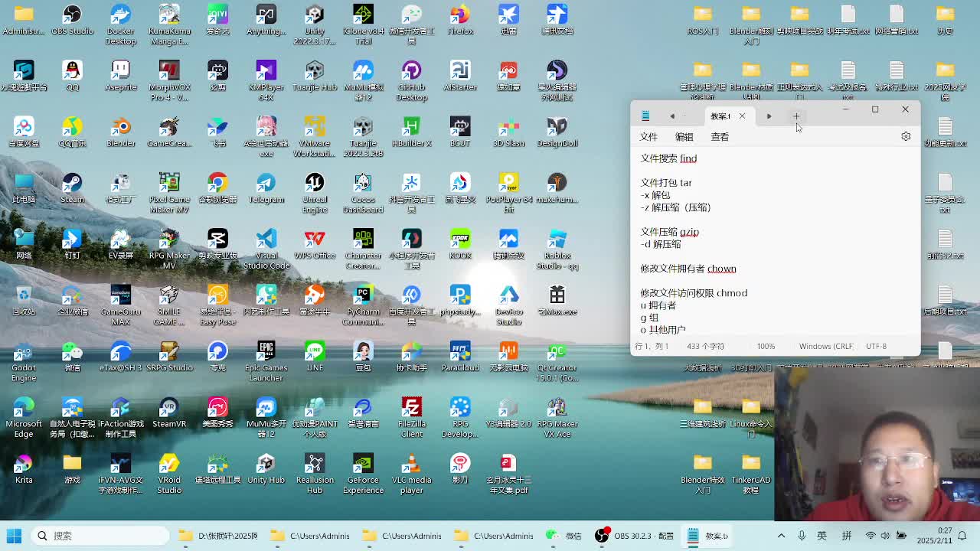Open the D:\张振轩\2025 folder taskbar item
The height and width of the screenshot is (551, 980).
point(218,536)
